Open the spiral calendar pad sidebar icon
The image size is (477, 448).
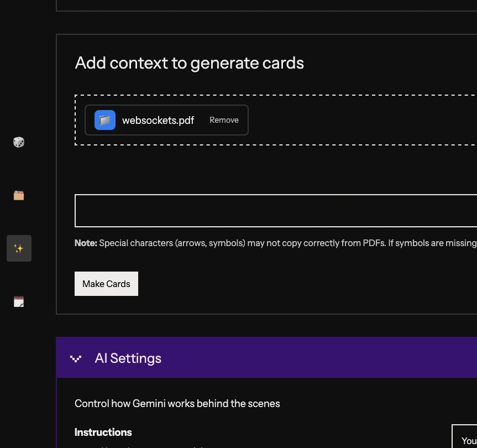coord(19,301)
